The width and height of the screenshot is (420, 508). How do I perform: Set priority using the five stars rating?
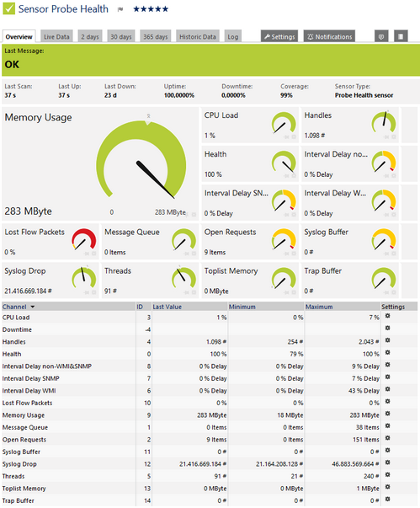pos(151,9)
